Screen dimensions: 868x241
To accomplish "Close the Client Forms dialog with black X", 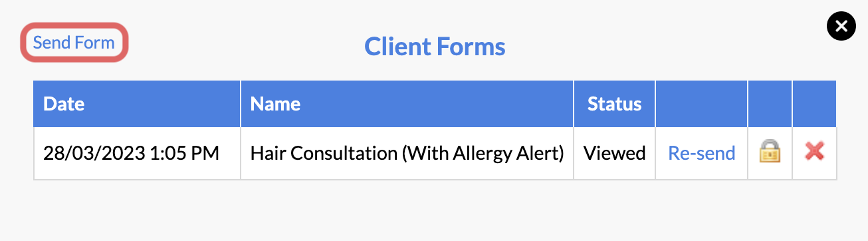I will coord(841,27).
